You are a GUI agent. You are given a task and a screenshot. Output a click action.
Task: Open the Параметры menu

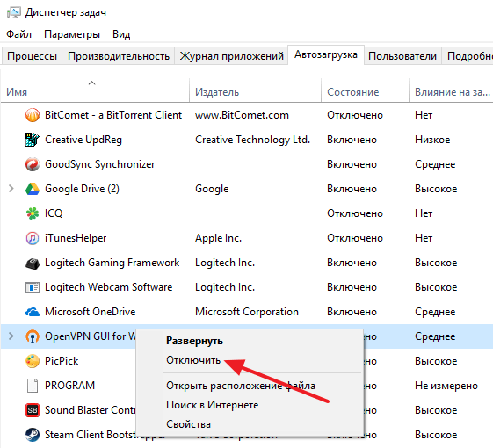pyautogui.click(x=72, y=34)
